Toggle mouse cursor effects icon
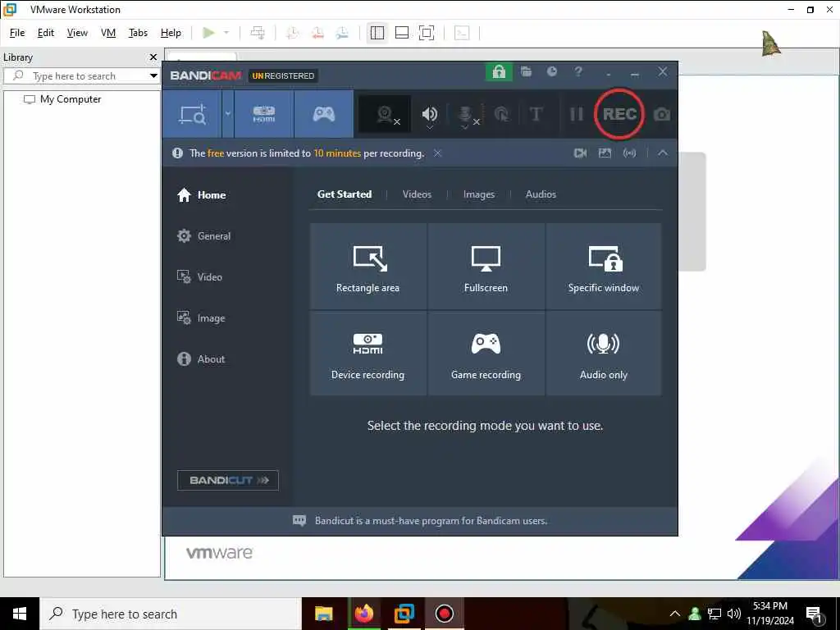 click(x=501, y=114)
